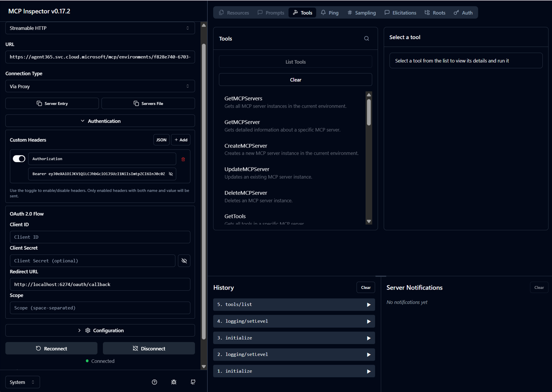The height and width of the screenshot is (392, 552).
Task: Open the GitHub icon link
Action: [x=193, y=382]
